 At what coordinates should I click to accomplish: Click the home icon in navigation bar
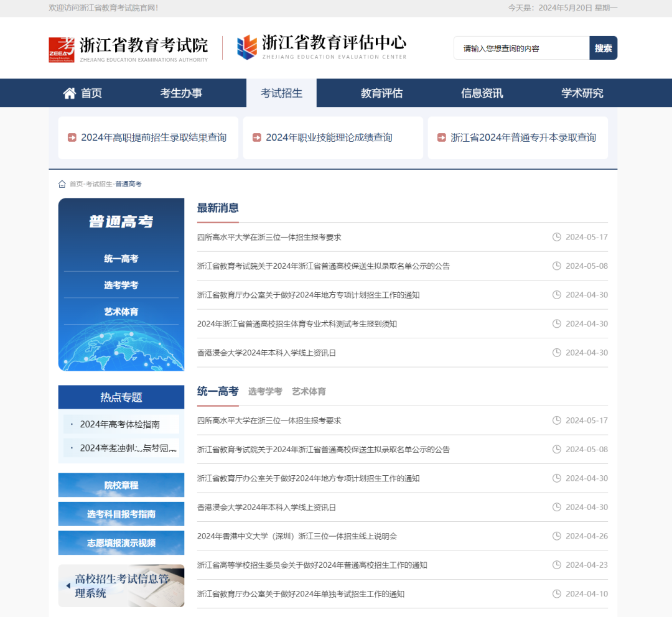pos(69,93)
